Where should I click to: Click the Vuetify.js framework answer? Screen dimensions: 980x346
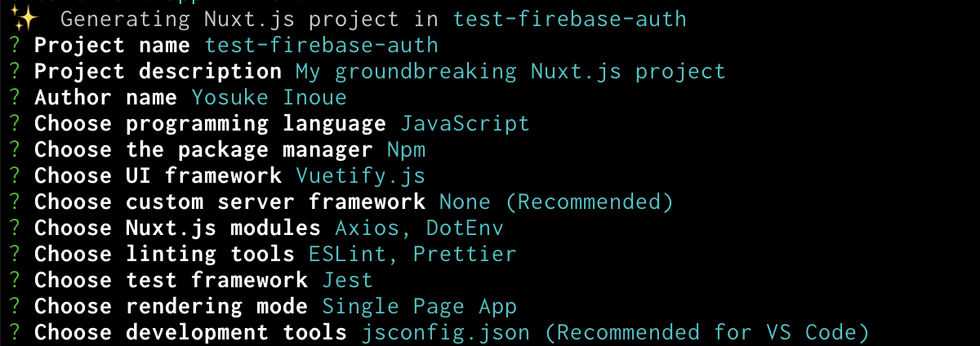pos(360,176)
